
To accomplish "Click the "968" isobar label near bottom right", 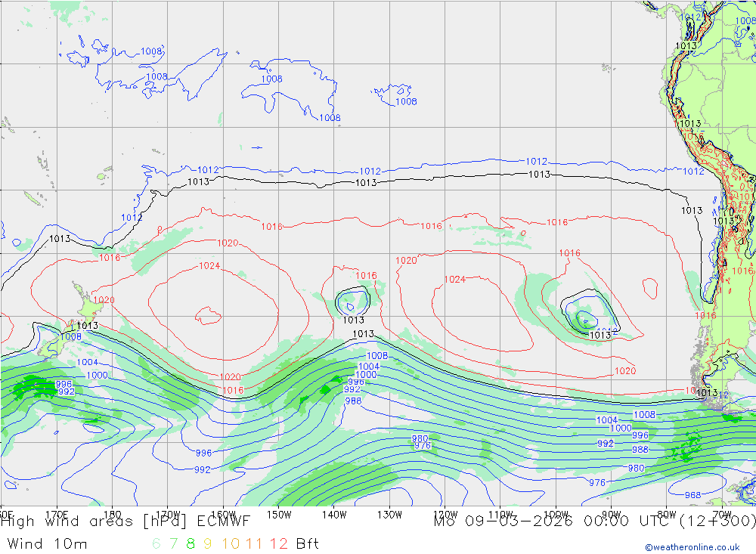I will click(x=692, y=495).
